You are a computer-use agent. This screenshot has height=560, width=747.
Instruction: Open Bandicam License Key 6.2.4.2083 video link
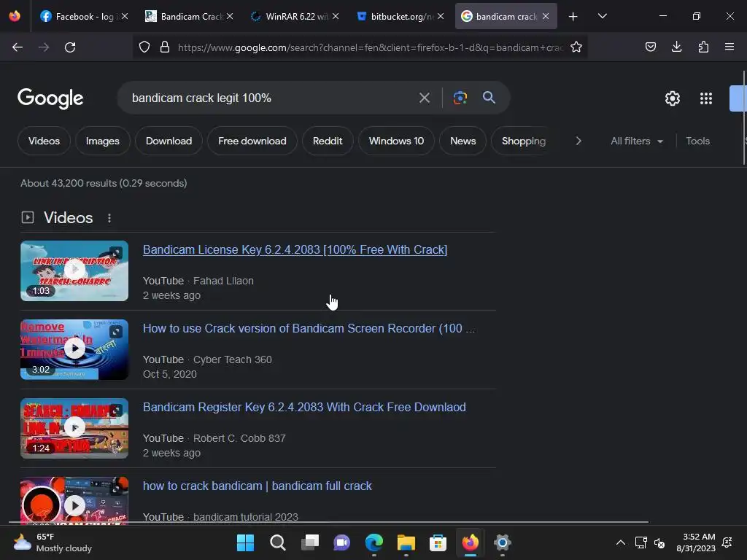(295, 249)
